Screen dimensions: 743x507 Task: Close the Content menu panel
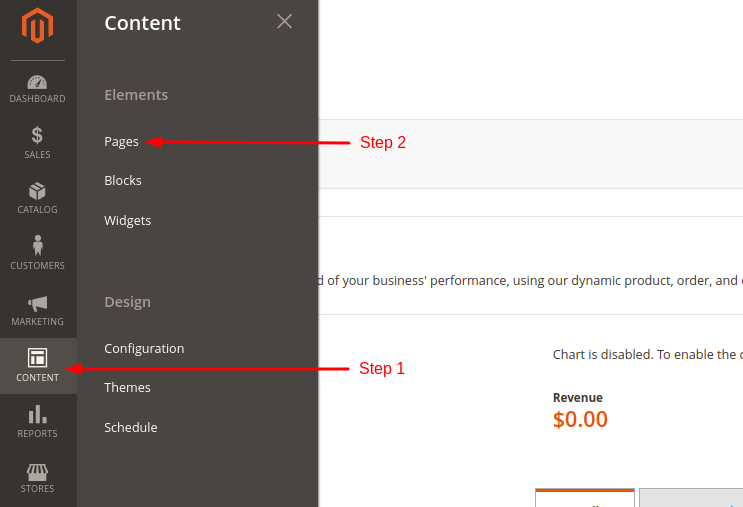pyautogui.click(x=284, y=21)
